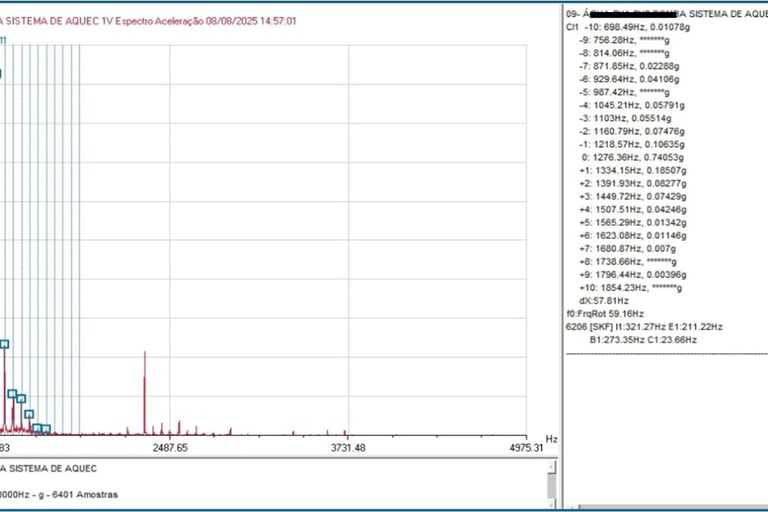The height and width of the screenshot is (512, 768).
Task: Select the +10: 1854.23Hz cursor list row
Action: tap(630, 288)
